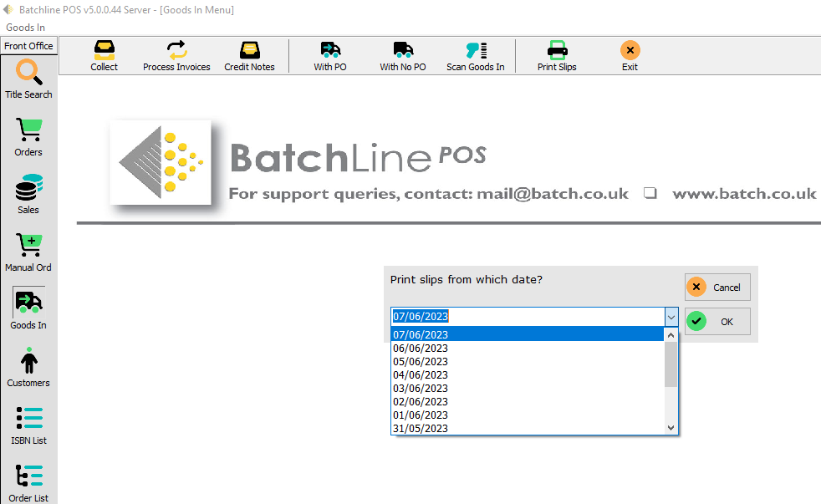This screenshot has height=504, width=821.
Task: Open the Goods In menu bar item
Action: click(x=25, y=28)
